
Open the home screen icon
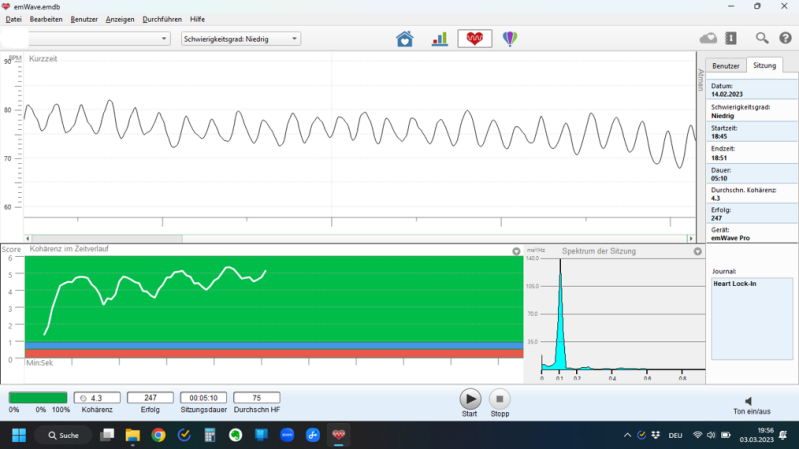404,39
